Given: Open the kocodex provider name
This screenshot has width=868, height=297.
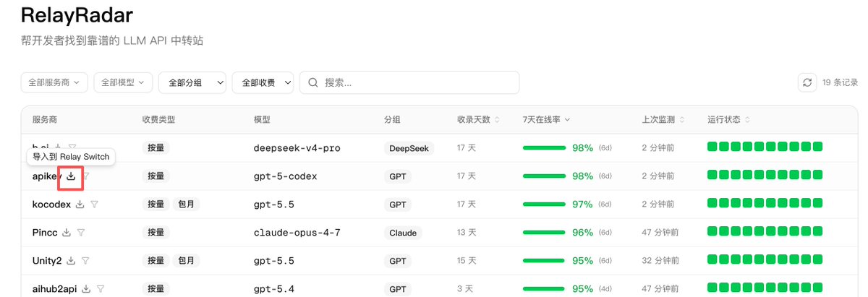Looking at the screenshot, I should [51, 205].
